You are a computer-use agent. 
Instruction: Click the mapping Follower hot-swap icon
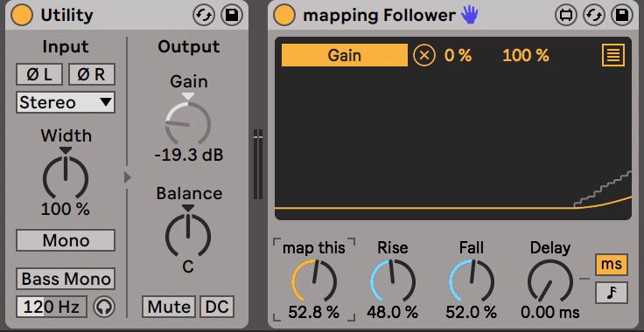594,16
